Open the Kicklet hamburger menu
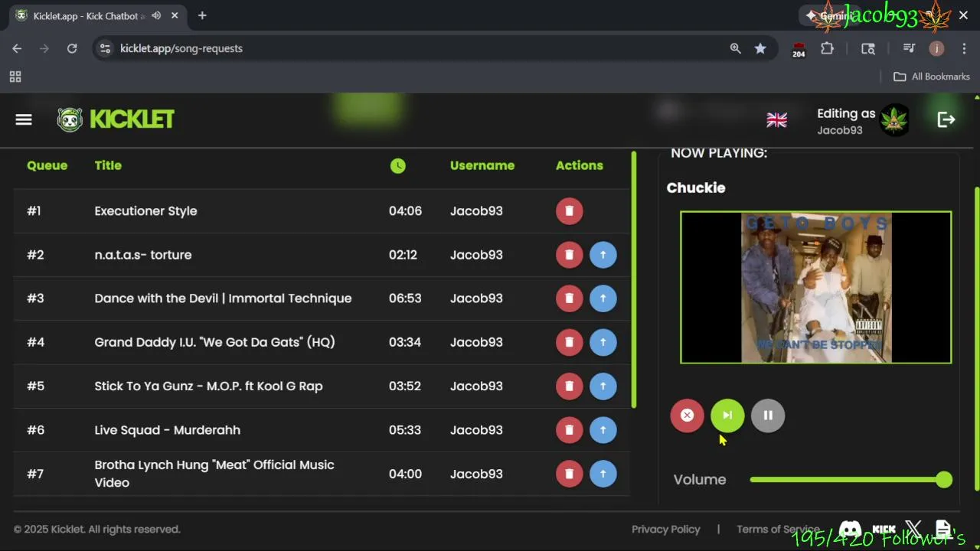Viewport: 980px width, 551px height. [24, 119]
